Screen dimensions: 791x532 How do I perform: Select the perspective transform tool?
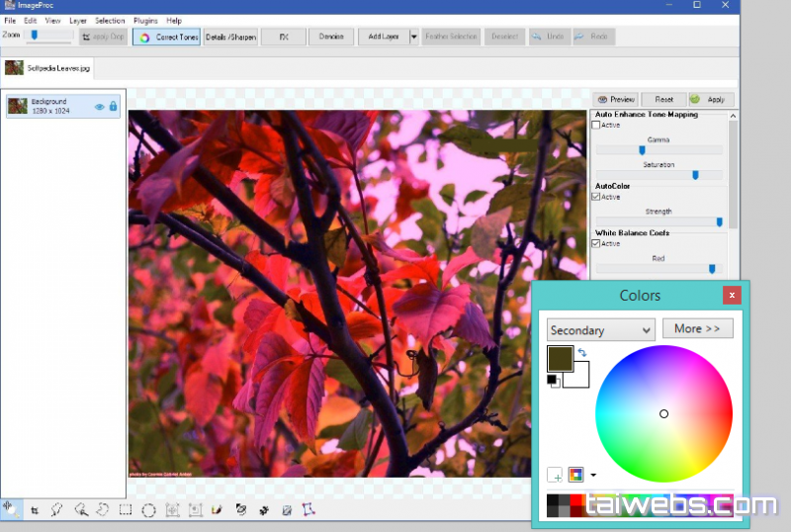308,510
